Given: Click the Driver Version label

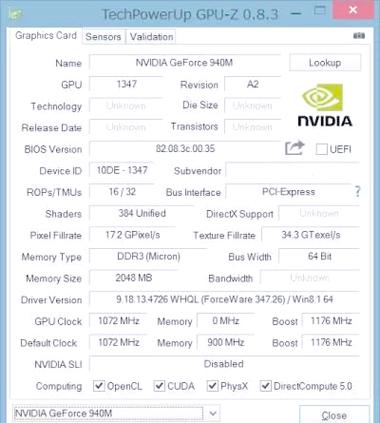Looking at the screenshot, I should [51, 300].
